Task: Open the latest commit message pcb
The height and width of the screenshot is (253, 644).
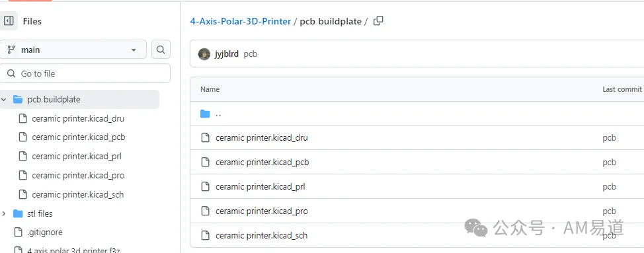Action: (x=250, y=54)
